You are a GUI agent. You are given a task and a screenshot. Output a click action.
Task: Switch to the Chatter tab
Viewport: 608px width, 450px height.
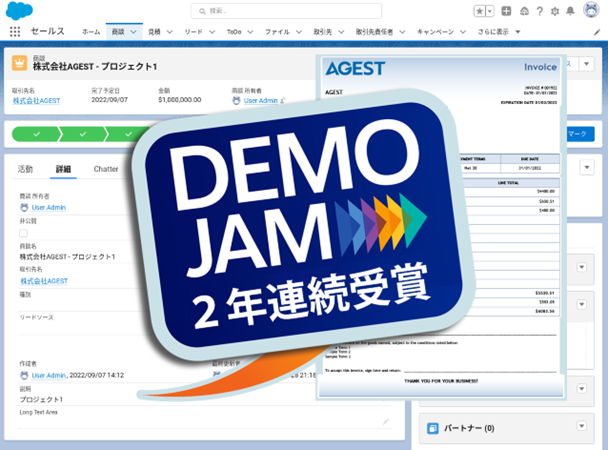(106, 169)
